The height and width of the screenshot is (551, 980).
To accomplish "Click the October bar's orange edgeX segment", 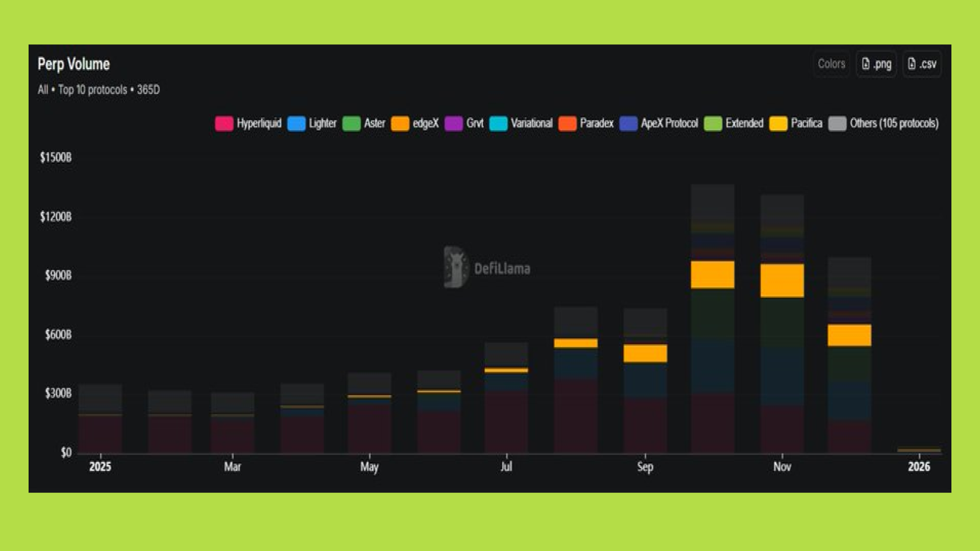I will click(x=713, y=274).
